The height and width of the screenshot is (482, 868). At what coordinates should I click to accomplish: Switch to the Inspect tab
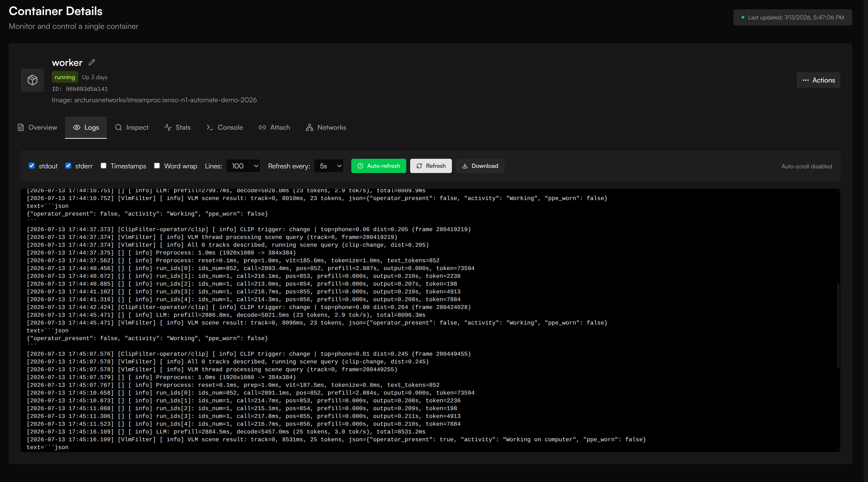tap(132, 127)
